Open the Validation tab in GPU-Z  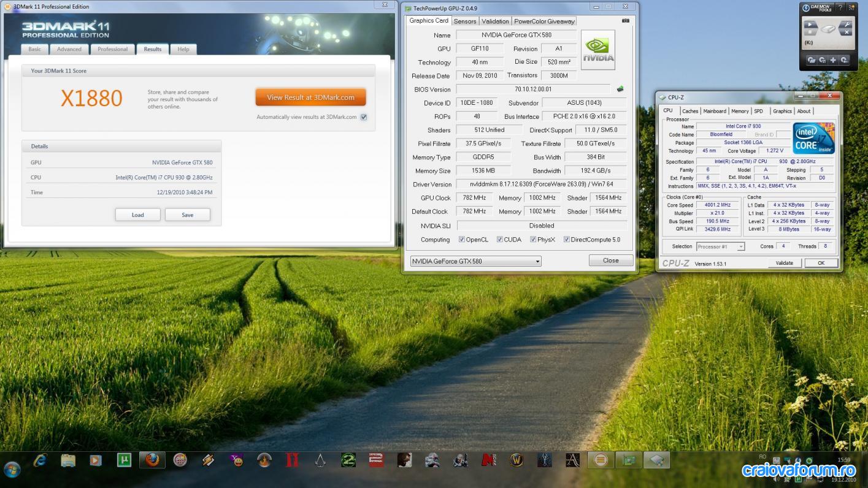495,21
